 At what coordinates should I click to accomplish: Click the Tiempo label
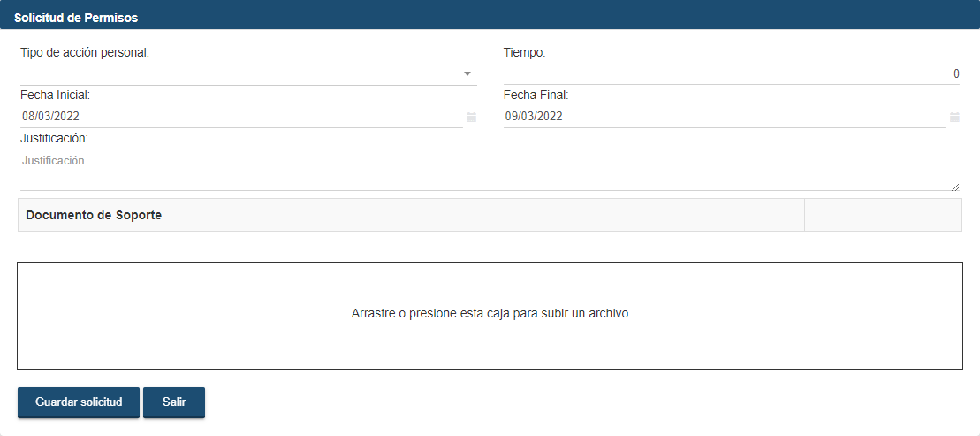[x=525, y=52]
